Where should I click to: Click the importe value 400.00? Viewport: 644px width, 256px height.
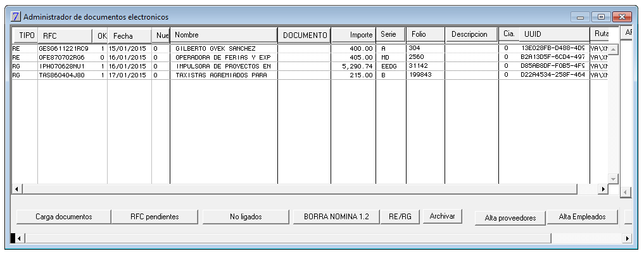coord(361,49)
